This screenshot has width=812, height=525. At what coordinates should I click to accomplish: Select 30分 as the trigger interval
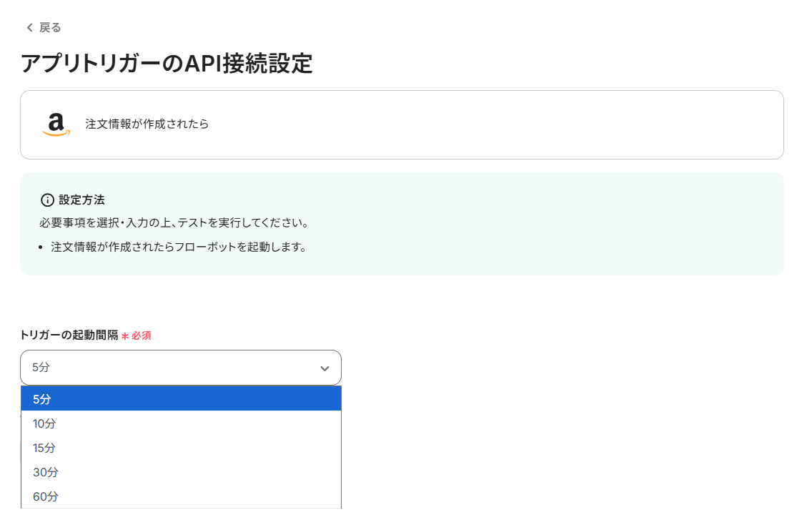coord(45,472)
